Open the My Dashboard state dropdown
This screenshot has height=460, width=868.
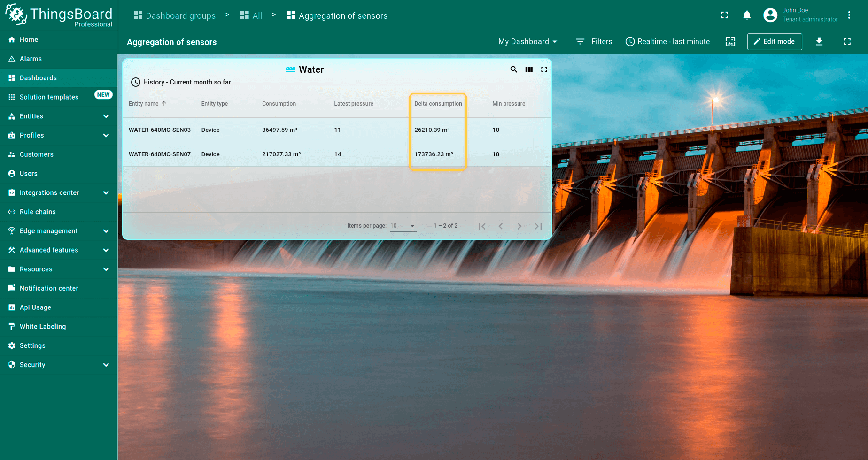(x=527, y=42)
